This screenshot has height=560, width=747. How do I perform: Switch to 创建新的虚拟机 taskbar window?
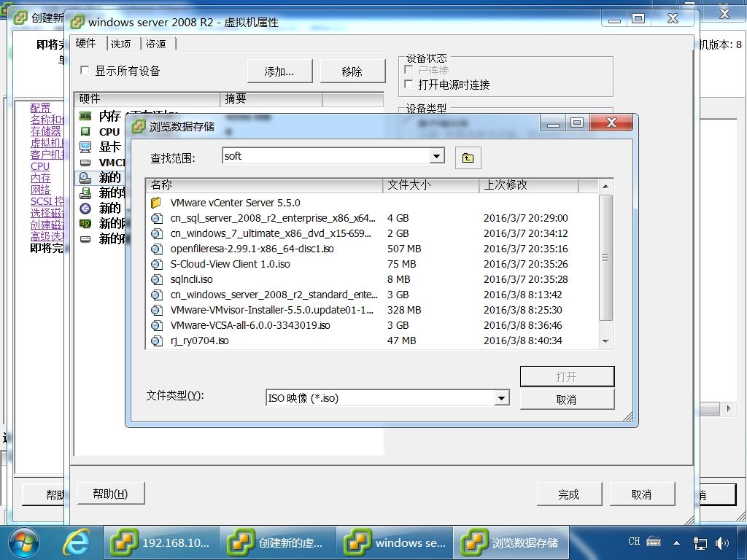(x=277, y=542)
